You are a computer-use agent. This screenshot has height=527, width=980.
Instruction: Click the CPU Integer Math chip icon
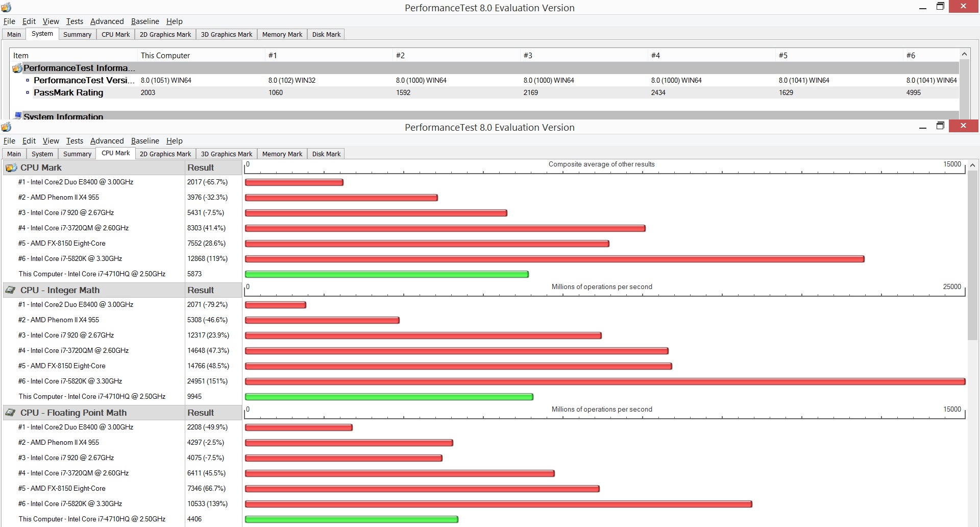[10, 290]
